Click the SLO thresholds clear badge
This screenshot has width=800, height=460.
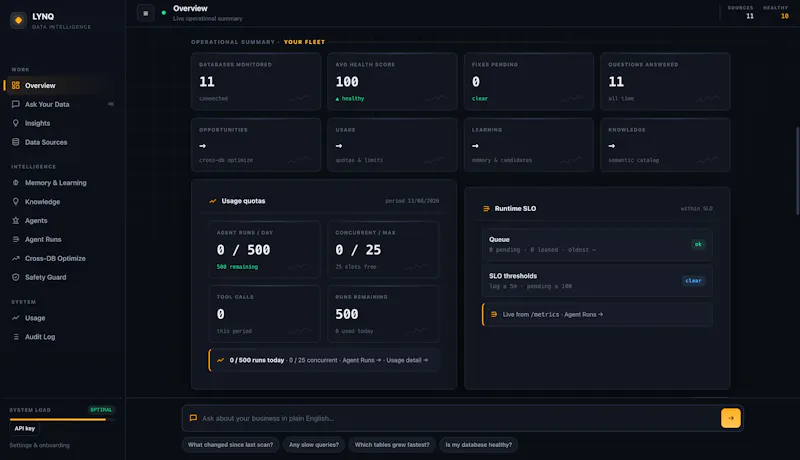coord(693,280)
